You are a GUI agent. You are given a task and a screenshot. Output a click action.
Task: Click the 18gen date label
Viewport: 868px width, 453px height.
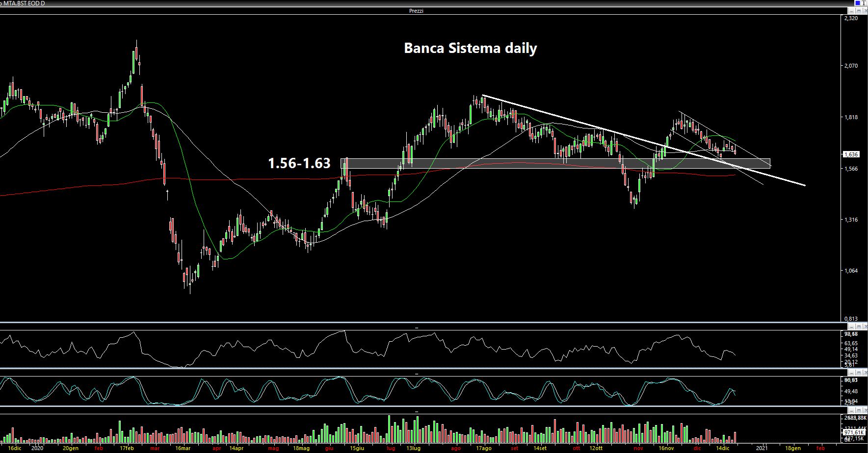pyautogui.click(x=793, y=449)
